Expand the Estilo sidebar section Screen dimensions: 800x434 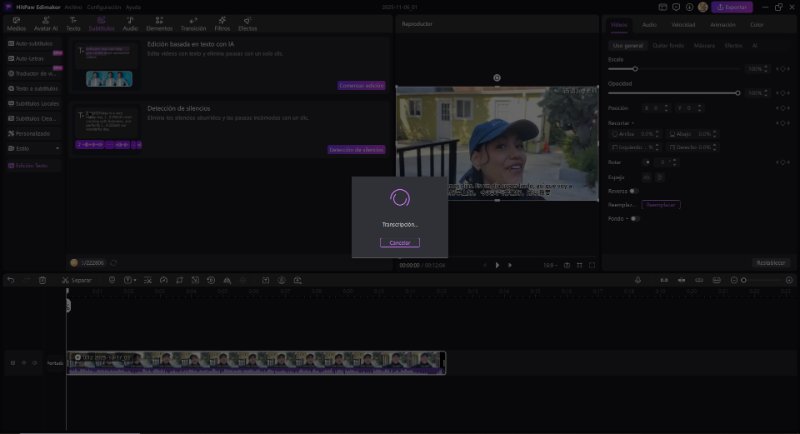click(x=33, y=148)
